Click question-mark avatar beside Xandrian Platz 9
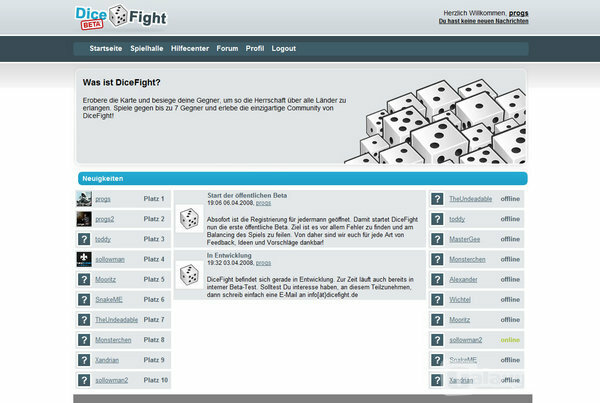600x403 pixels. [x=84, y=360]
